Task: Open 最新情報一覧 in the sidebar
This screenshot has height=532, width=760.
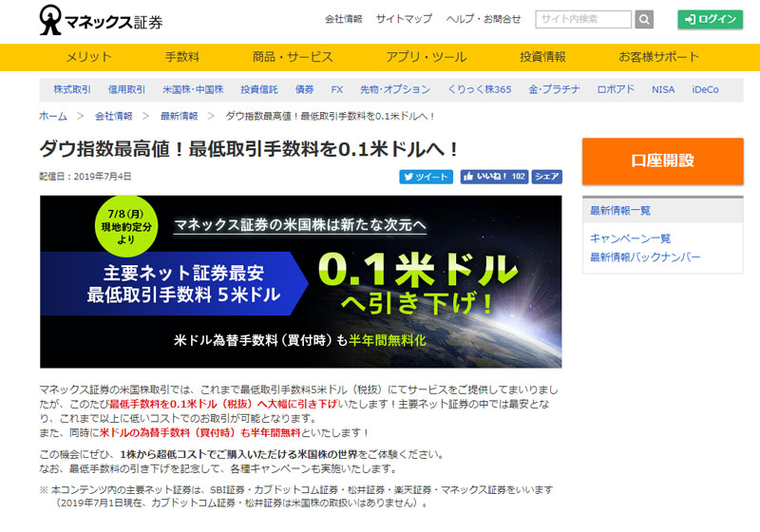Action: click(620, 211)
